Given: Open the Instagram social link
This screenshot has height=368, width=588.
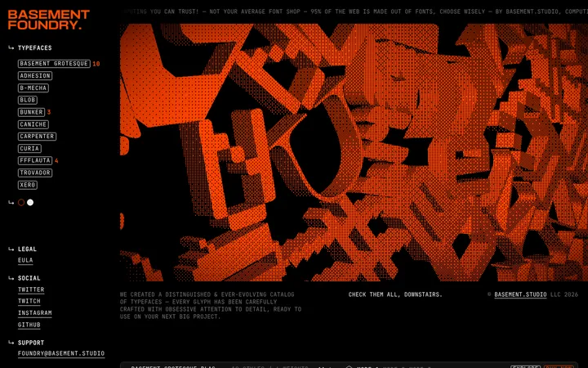Looking at the screenshot, I should 35,313.
